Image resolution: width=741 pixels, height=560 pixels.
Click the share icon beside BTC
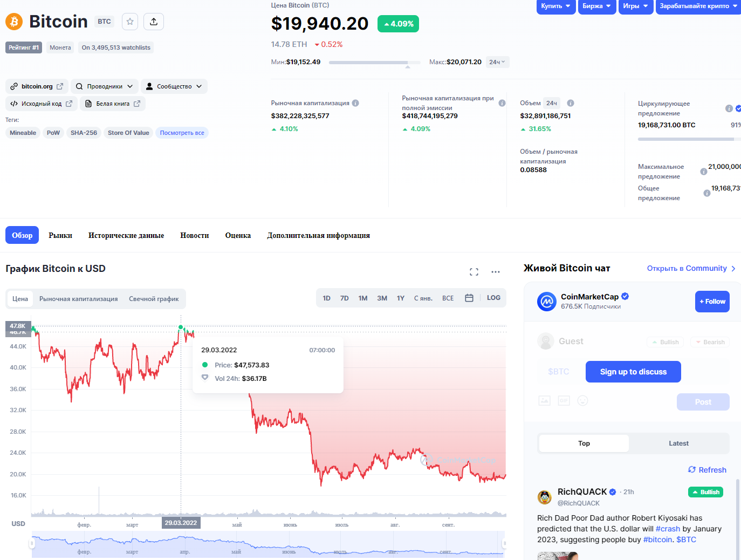[x=154, y=22]
